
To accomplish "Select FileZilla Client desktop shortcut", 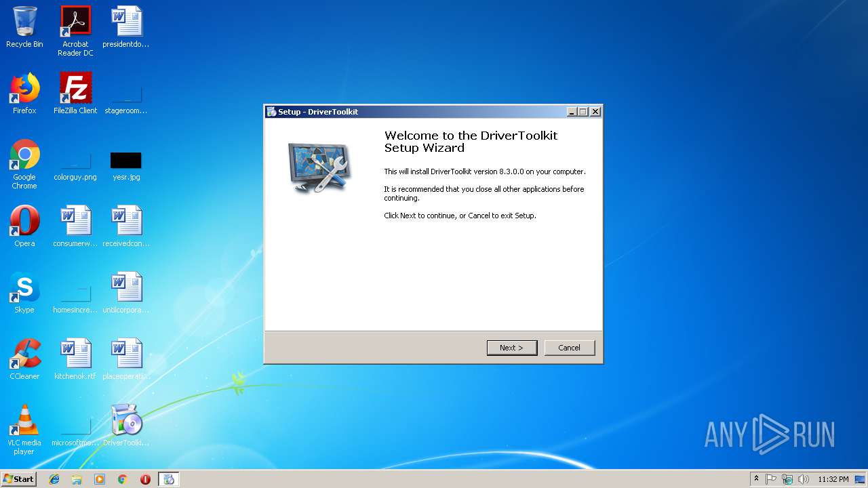I will (x=75, y=94).
